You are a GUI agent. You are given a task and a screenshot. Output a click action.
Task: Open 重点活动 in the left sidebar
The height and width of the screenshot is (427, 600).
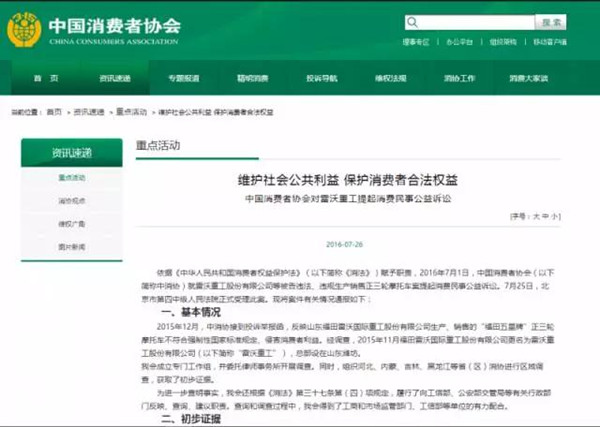(x=72, y=178)
